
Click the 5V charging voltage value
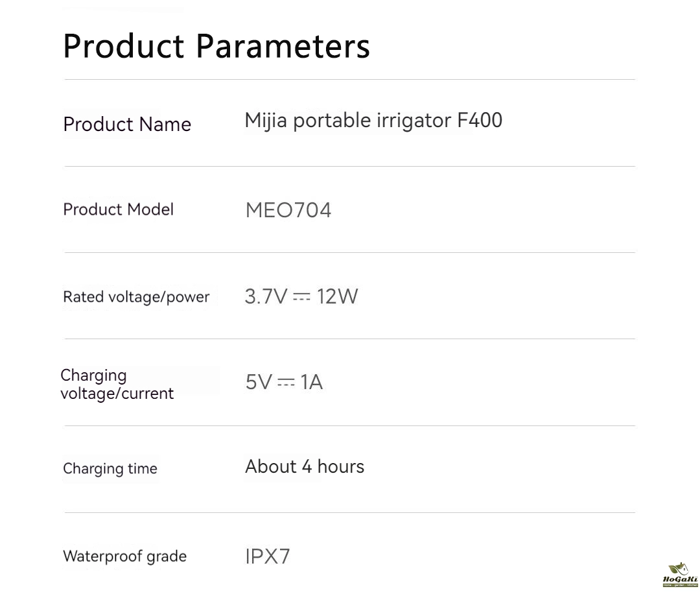click(x=259, y=382)
